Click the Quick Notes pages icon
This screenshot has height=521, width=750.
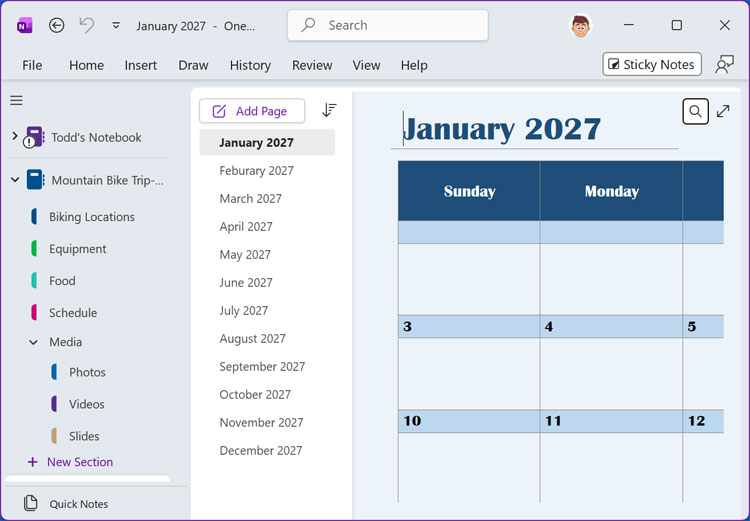31,503
